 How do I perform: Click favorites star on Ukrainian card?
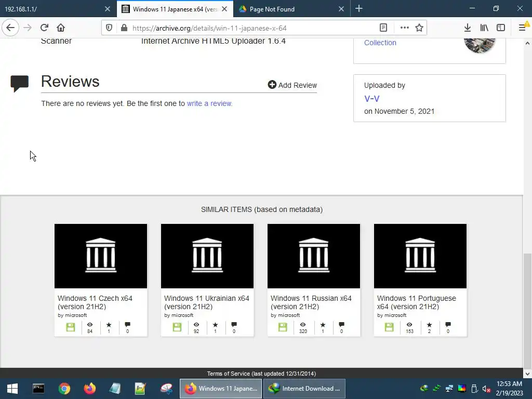click(x=215, y=325)
